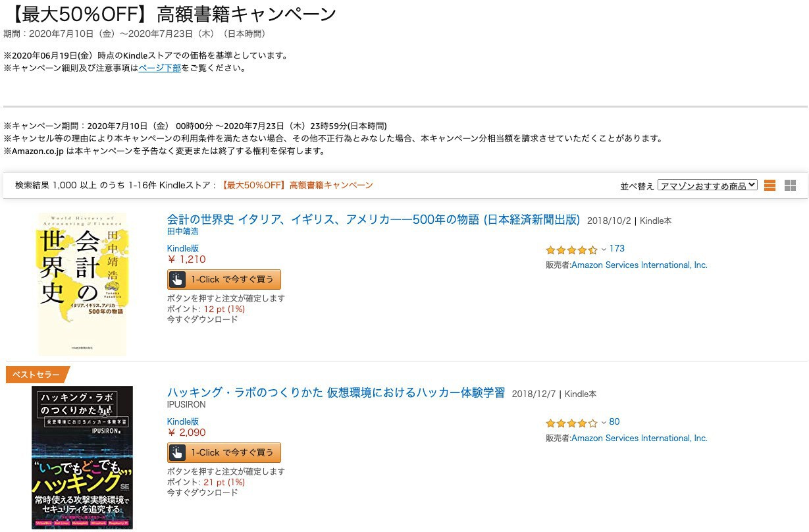The height and width of the screenshot is (532, 809).
Task: Open ハッキング・ラボのつくりかた title link
Action: coord(336,393)
